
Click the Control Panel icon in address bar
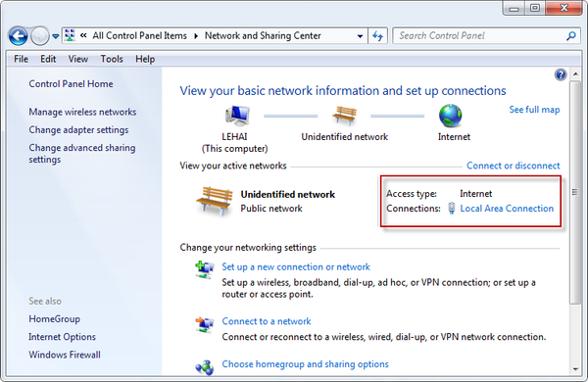click(x=70, y=35)
